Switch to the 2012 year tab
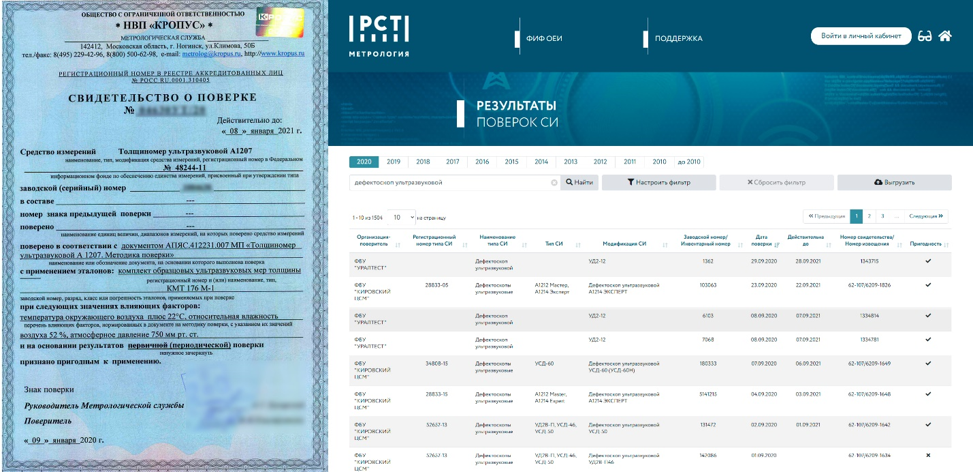 600,162
